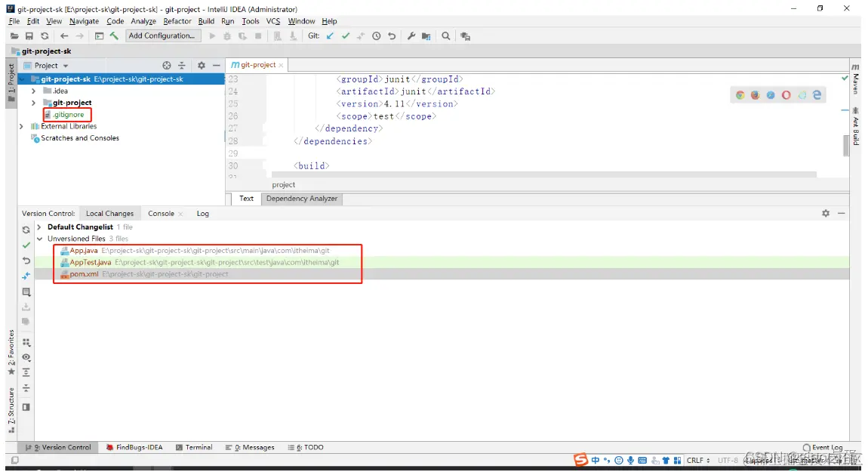Click the Collapse All icon in Project panel
The width and height of the screenshot is (868, 472).
point(182,66)
